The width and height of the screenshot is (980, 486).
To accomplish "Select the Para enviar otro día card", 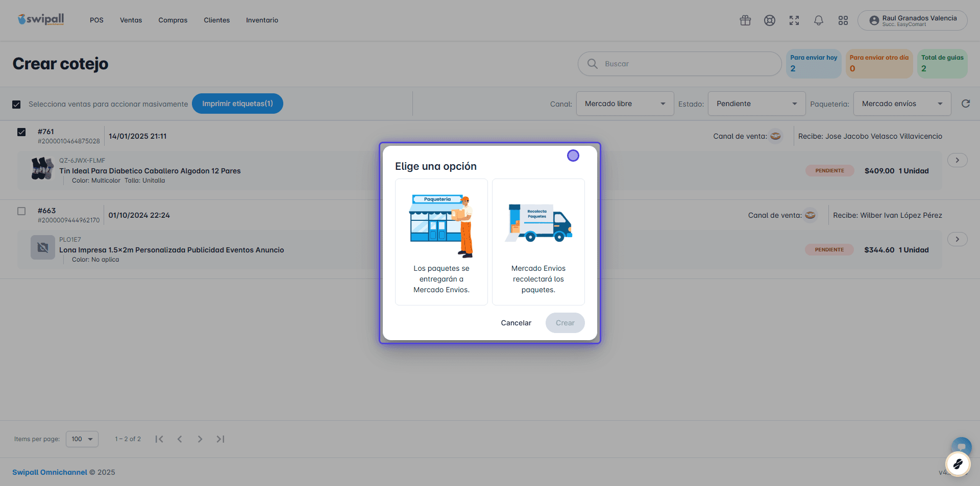I will (879, 64).
